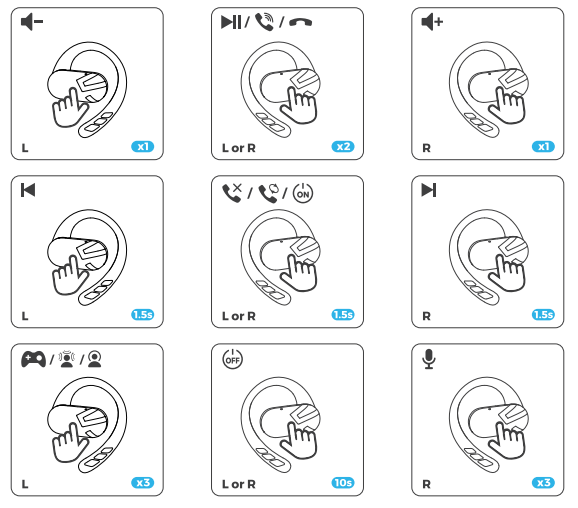This screenshot has height=508, width=578.
Task: Click the 'L or R' label under power off
Action: [239, 484]
